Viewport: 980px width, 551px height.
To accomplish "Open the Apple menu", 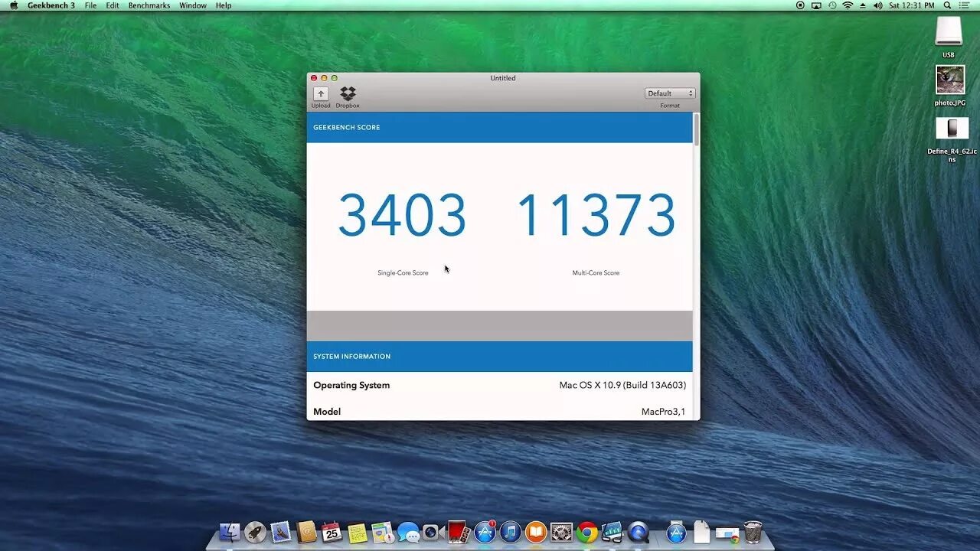I will [13, 5].
